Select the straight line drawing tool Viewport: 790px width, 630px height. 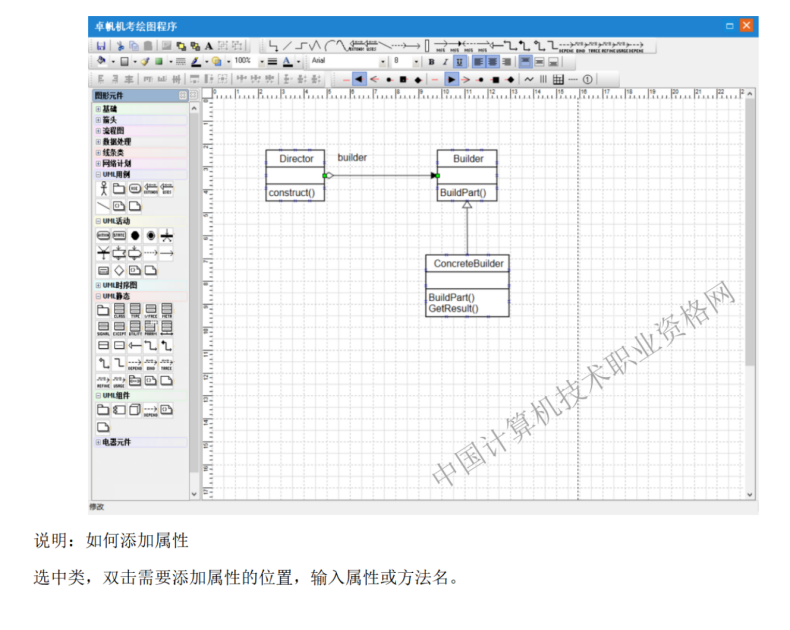287,46
